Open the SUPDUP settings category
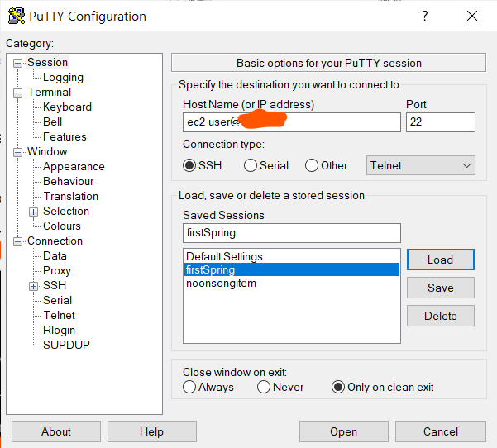 66,345
